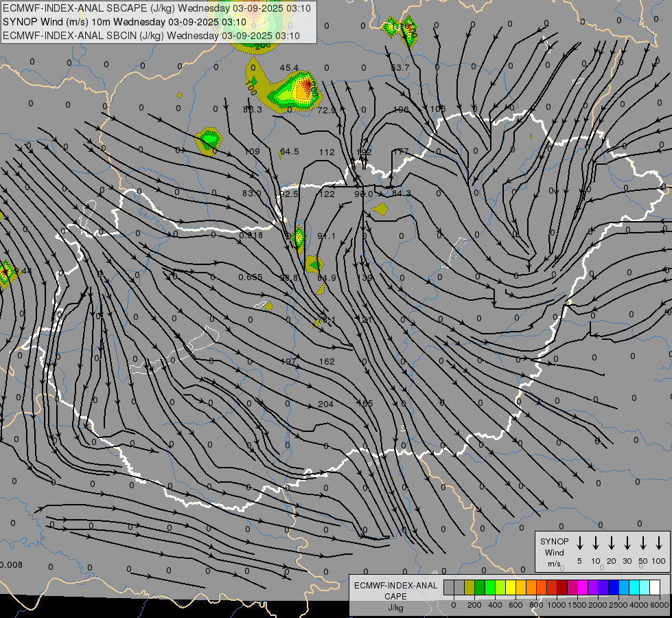Viewport: 672px width, 618px height.
Task: Click the SBCAPE title line in the header
Action: tap(157, 8)
